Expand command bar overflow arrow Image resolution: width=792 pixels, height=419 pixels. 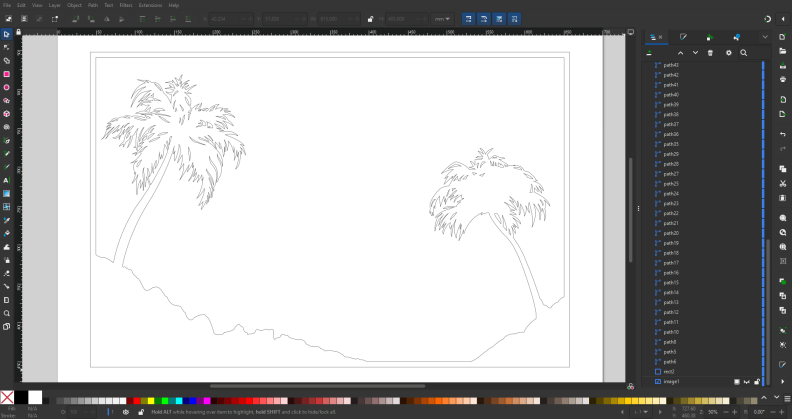782,382
